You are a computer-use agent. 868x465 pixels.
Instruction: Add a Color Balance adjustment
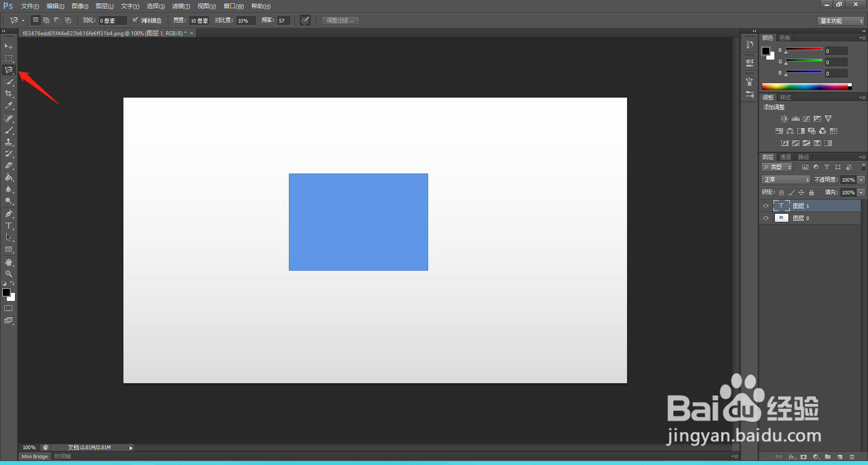[790, 131]
